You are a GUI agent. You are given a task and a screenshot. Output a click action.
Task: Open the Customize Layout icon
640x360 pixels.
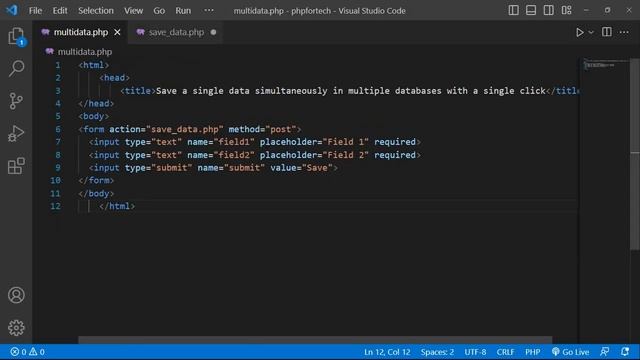567,10
